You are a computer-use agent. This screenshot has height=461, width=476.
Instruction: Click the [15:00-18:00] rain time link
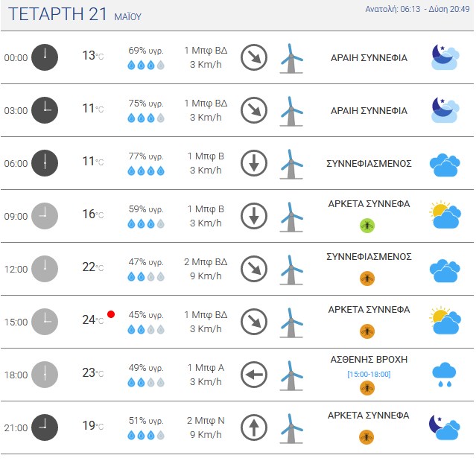point(369,374)
